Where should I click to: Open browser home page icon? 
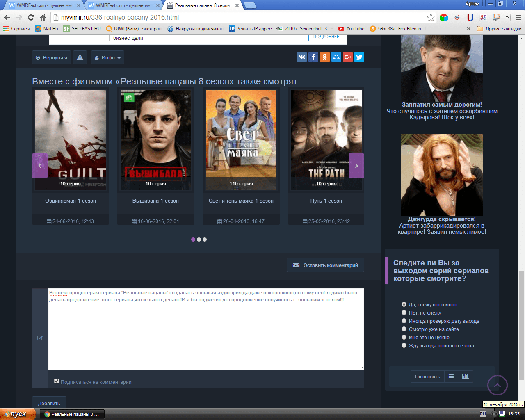pos(43,17)
